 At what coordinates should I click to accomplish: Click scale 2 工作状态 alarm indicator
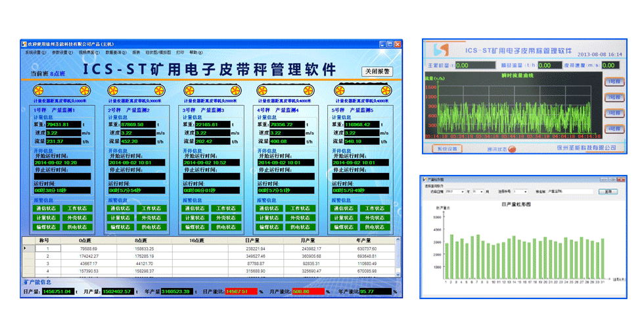(x=151, y=208)
